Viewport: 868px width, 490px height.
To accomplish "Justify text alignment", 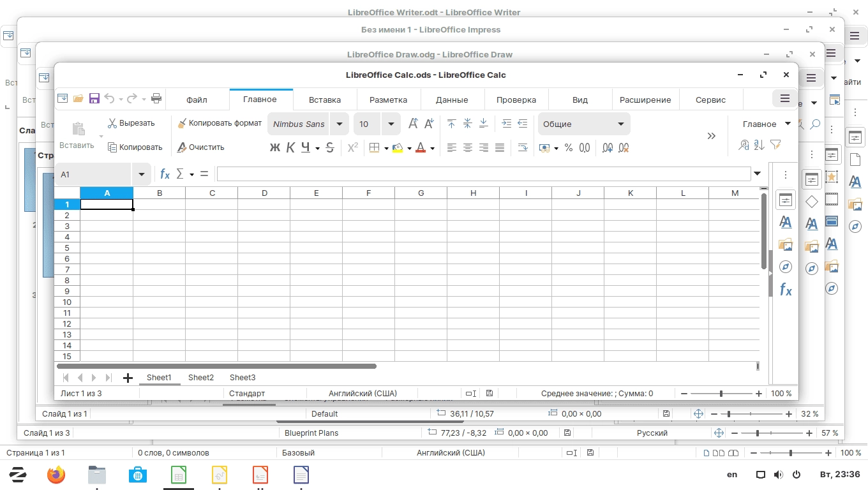I will (x=500, y=148).
